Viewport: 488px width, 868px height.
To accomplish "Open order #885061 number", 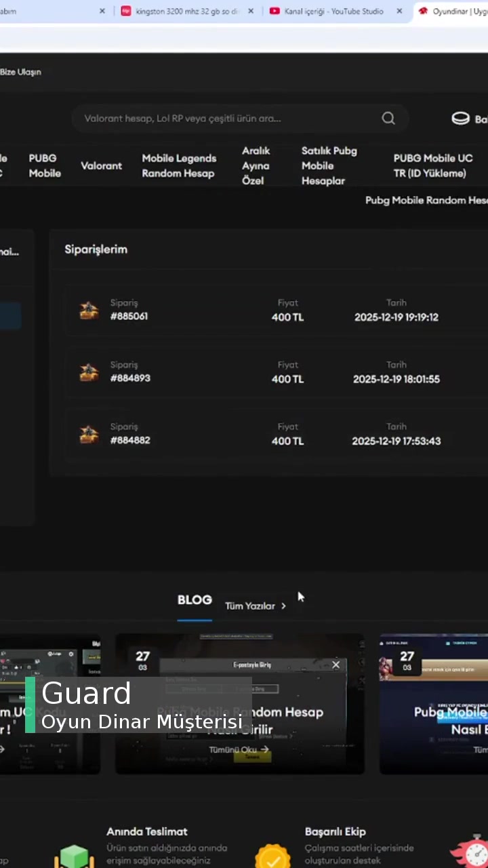I will point(129,316).
